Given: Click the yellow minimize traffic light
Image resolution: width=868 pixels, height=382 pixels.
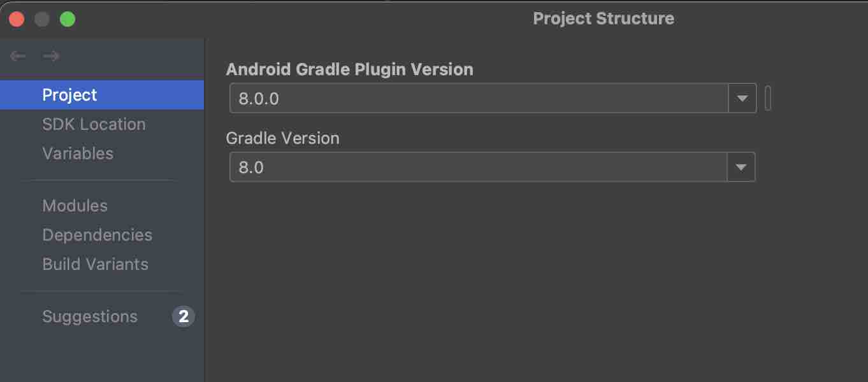Looking at the screenshot, I should pos(42,19).
